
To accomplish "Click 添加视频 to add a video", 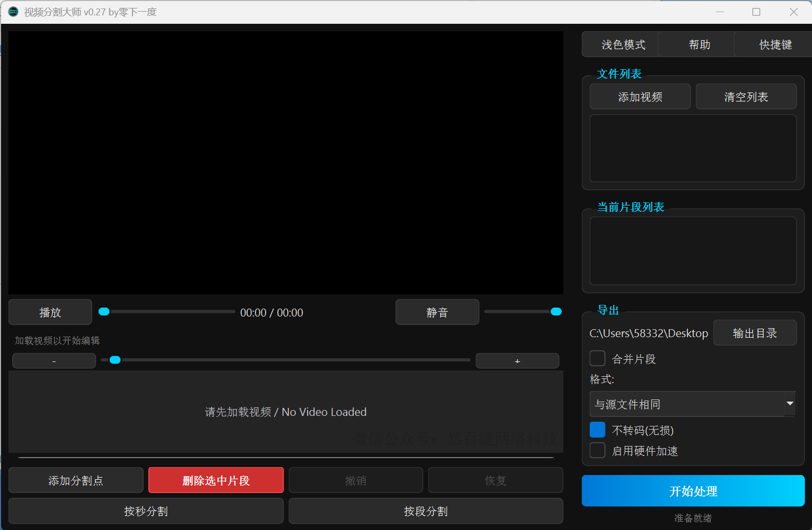I will pyautogui.click(x=640, y=96).
